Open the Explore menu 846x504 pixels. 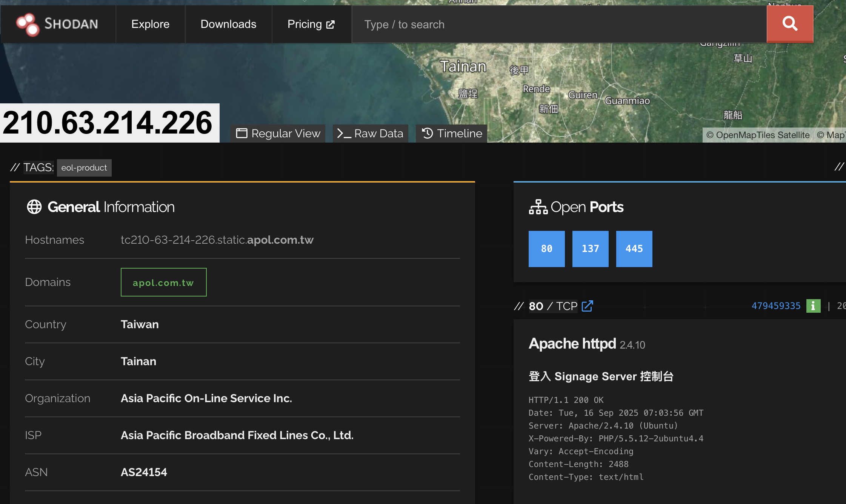pyautogui.click(x=150, y=24)
